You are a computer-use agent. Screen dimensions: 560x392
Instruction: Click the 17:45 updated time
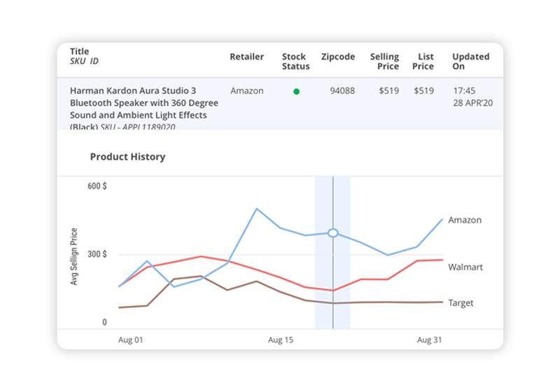464,91
